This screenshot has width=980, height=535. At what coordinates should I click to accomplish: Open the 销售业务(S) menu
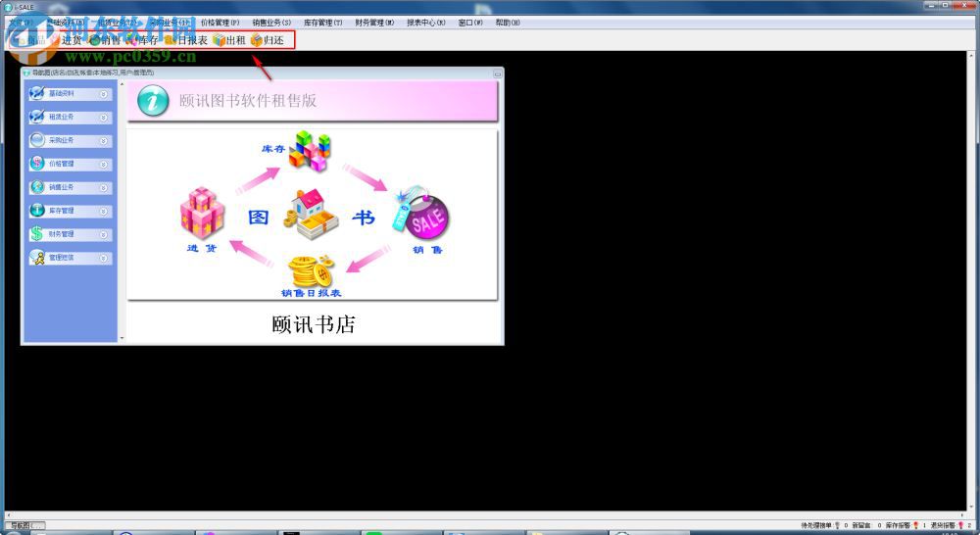tap(271, 23)
